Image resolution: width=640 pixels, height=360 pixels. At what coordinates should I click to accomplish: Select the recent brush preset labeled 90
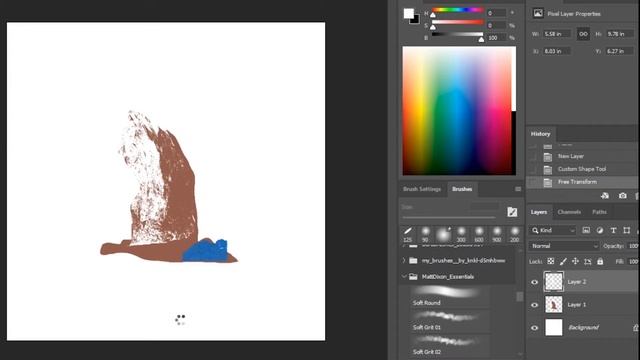click(425, 235)
